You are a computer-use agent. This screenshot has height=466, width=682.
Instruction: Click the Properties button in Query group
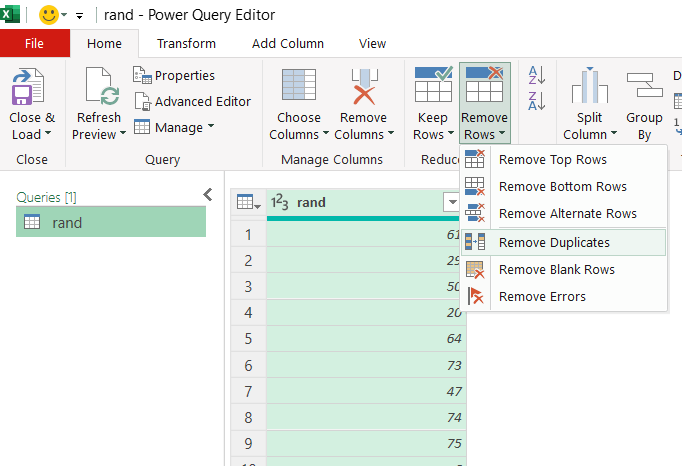(174, 75)
